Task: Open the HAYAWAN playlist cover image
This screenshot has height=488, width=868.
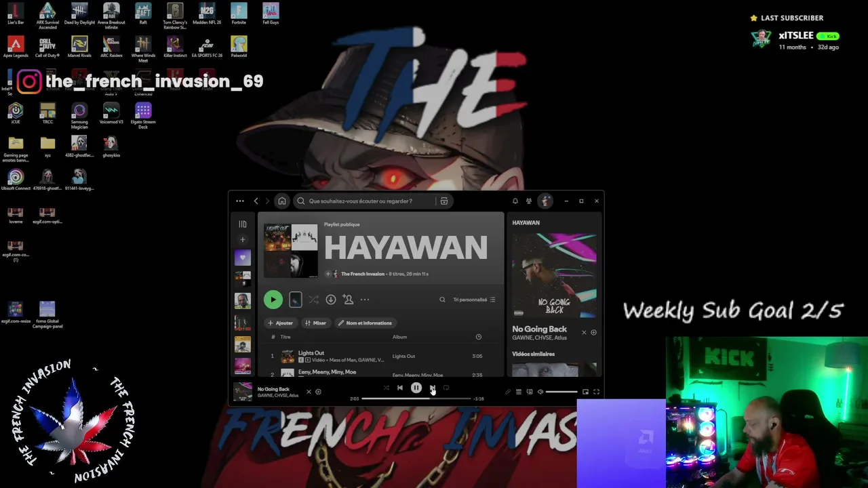Action: [291, 251]
